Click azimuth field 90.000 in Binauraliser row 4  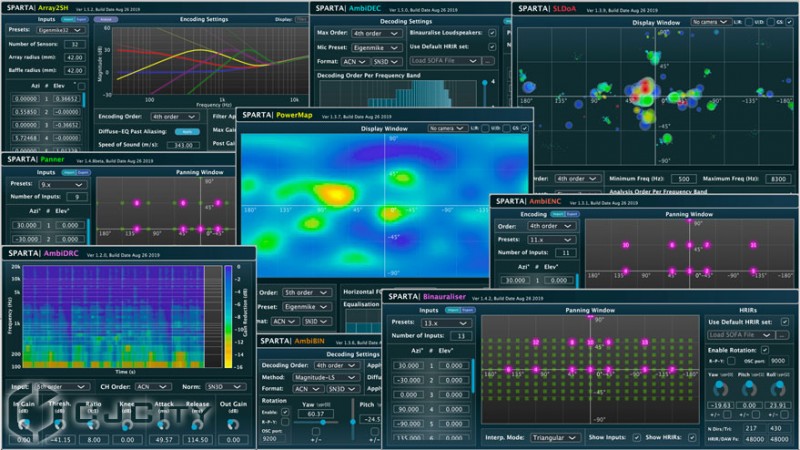408,409
